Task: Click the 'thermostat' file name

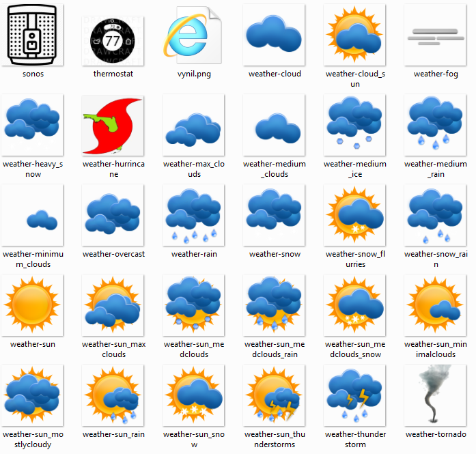Action: (x=113, y=74)
